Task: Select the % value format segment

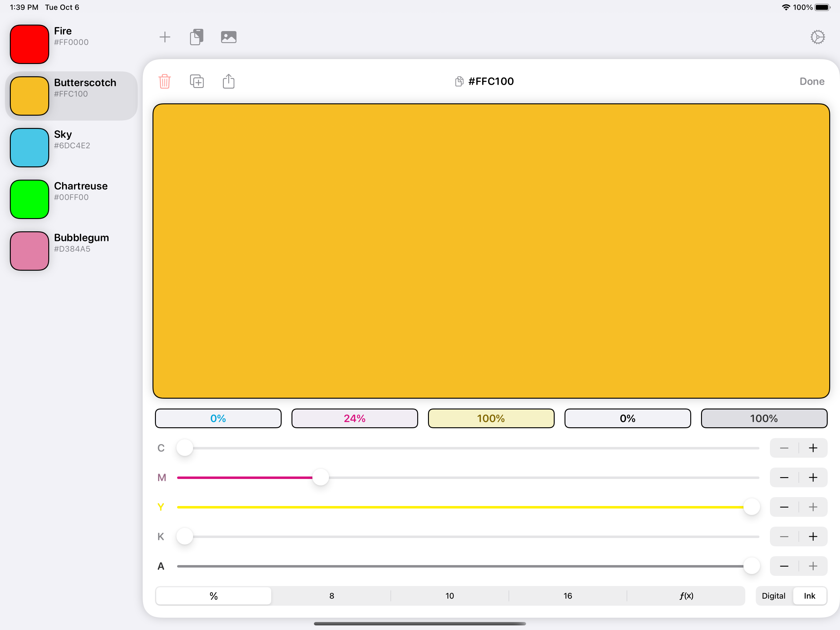Action: pyautogui.click(x=213, y=596)
